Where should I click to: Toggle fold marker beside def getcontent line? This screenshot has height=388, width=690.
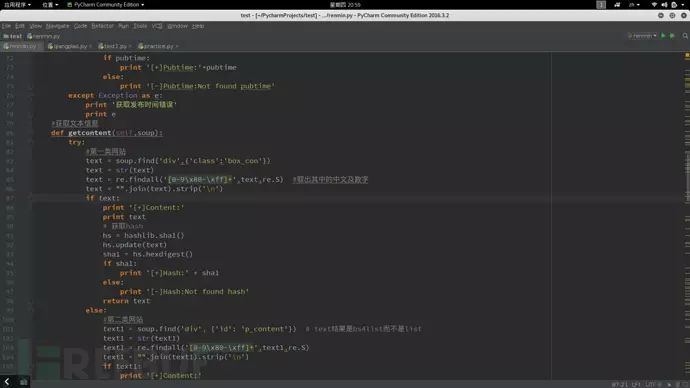(x=30, y=133)
